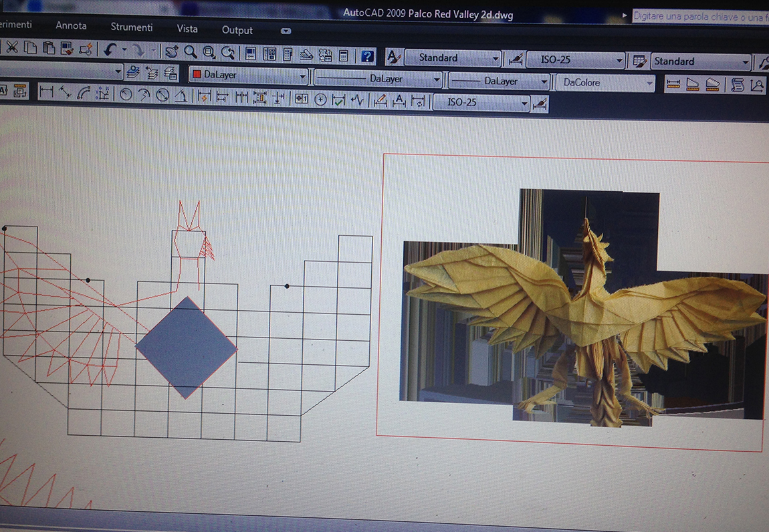769x532 pixels.
Task: Select the Arc Length dimension tool
Action: [x=84, y=92]
